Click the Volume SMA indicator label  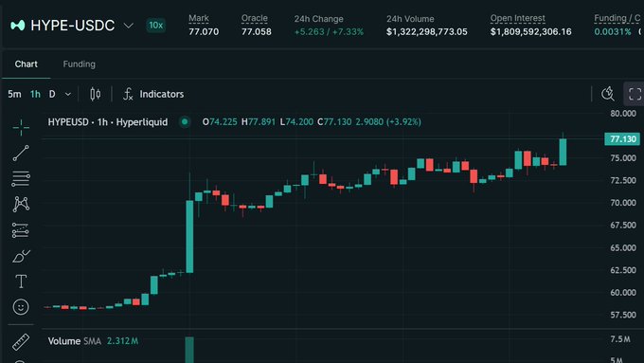point(74,341)
